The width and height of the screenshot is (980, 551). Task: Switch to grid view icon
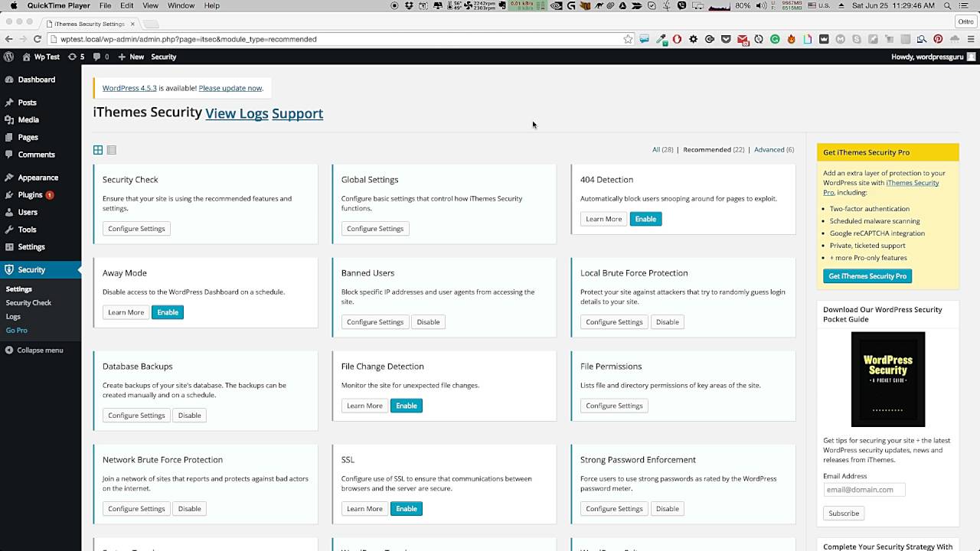(x=98, y=150)
